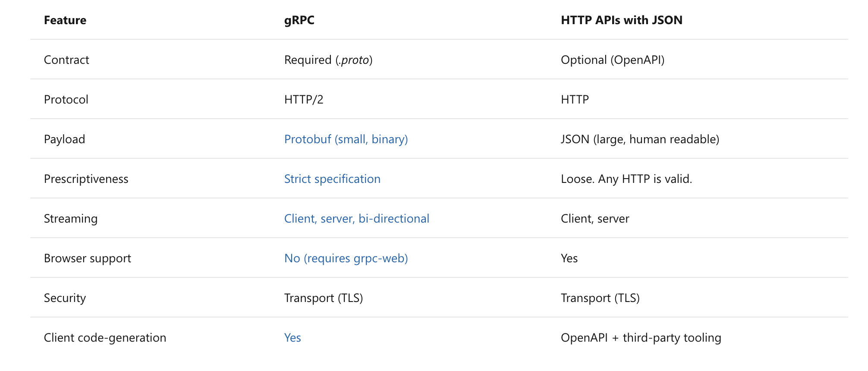Select the 'gRPC' column header

click(299, 20)
